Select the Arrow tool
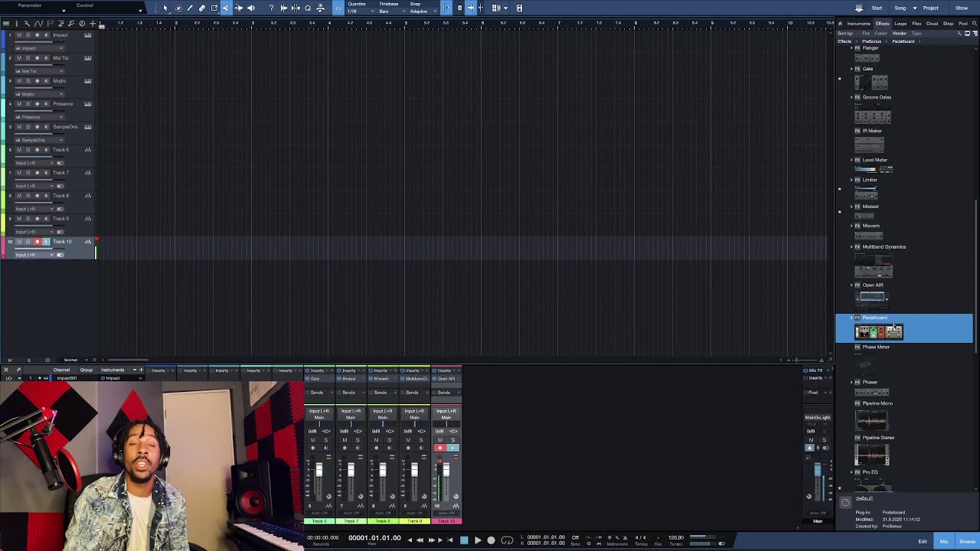Screen dimensions: 980x551 (165, 8)
